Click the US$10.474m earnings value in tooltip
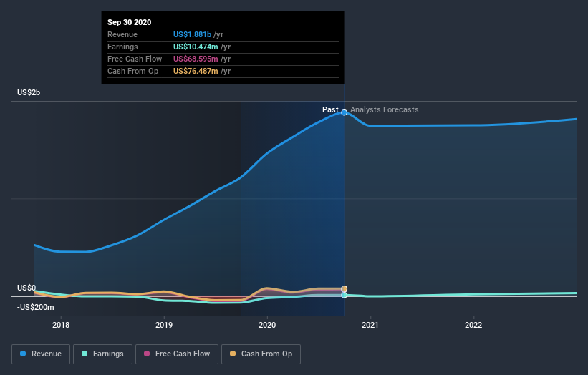Viewport: 588px width, 375px height. 196,47
